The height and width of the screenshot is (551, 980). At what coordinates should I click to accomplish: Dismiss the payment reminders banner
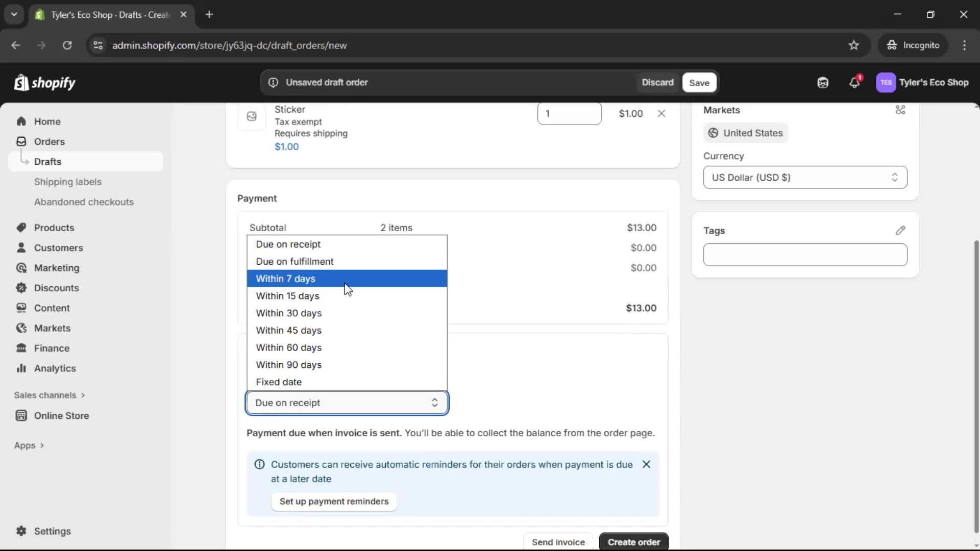(x=646, y=464)
